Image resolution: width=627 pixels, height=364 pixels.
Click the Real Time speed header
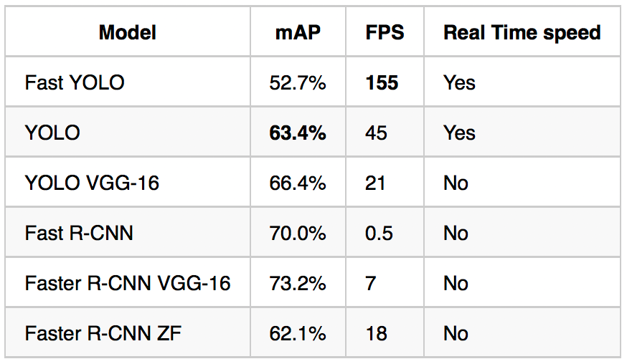tap(522, 32)
